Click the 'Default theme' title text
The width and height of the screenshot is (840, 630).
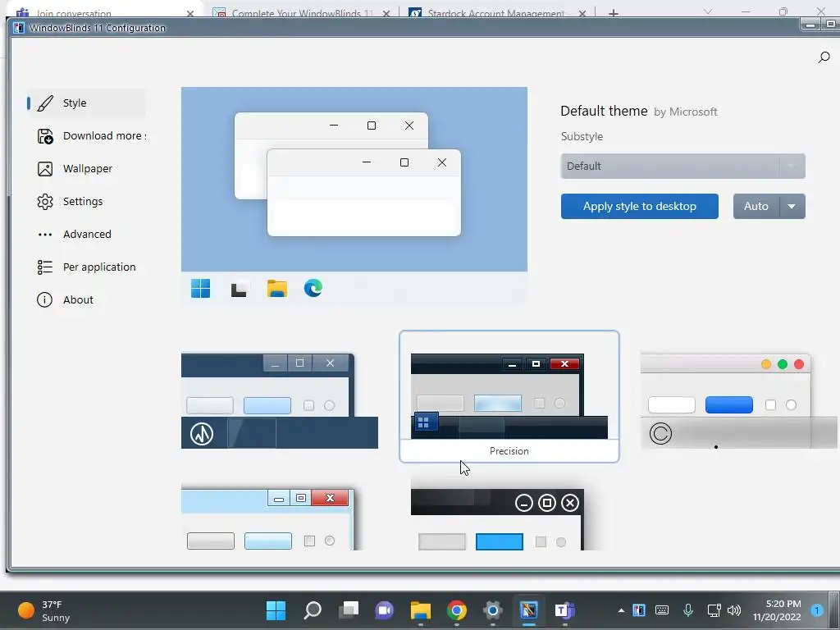604,111
